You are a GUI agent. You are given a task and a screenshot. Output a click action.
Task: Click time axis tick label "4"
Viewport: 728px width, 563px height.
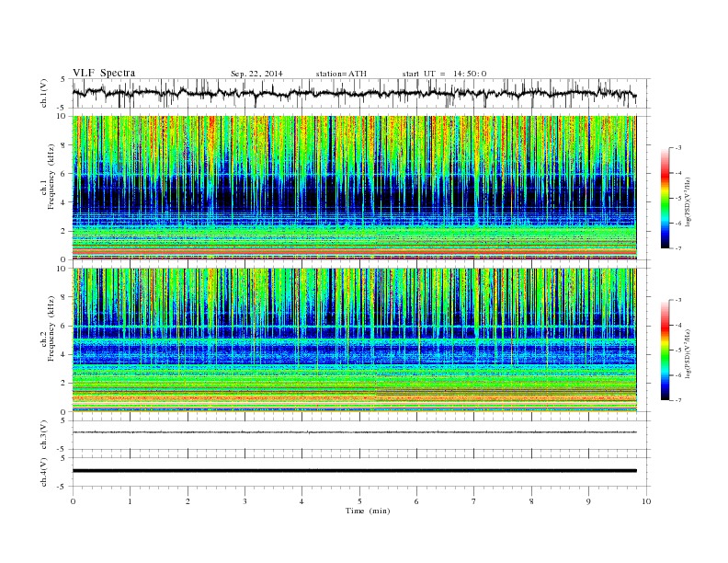click(302, 501)
